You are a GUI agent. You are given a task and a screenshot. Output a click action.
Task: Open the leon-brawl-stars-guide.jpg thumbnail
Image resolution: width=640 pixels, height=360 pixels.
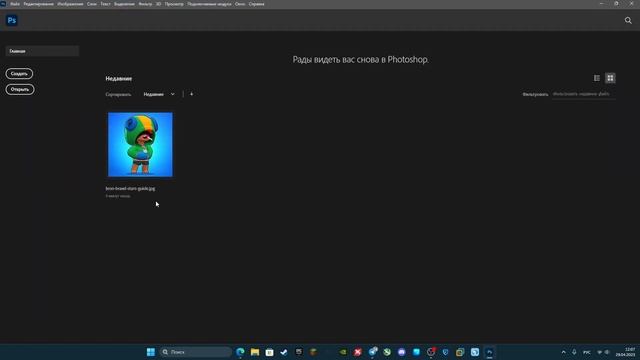140,144
